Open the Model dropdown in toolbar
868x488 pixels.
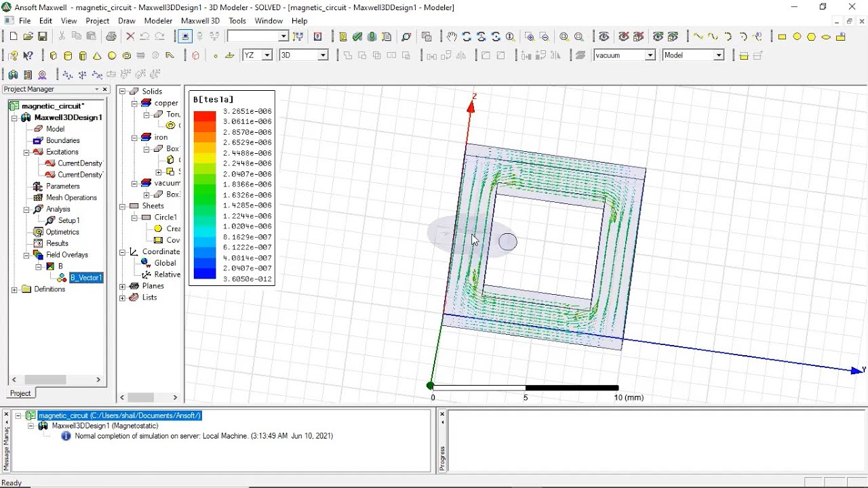(719, 56)
